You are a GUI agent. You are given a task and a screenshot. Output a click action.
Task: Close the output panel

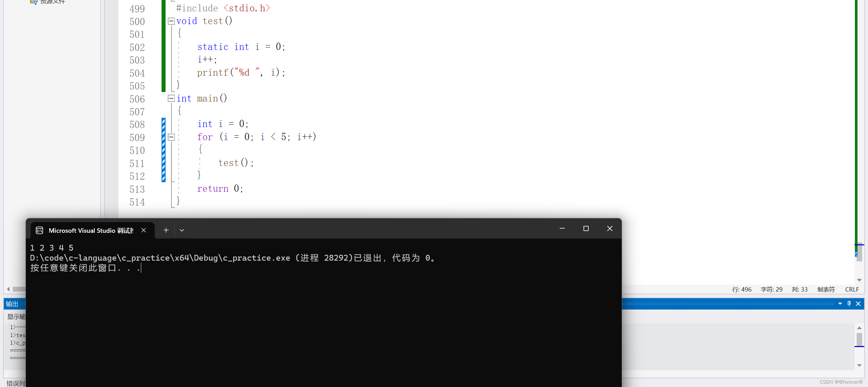[x=858, y=304]
